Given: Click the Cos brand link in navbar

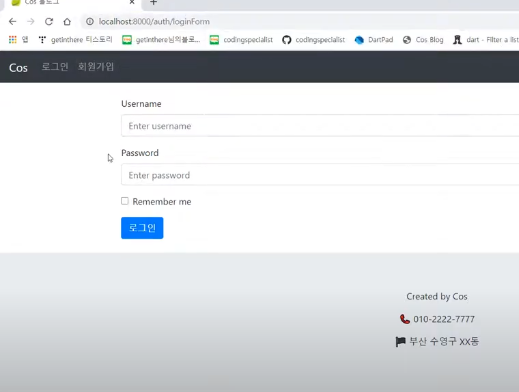Looking at the screenshot, I should click(x=18, y=68).
